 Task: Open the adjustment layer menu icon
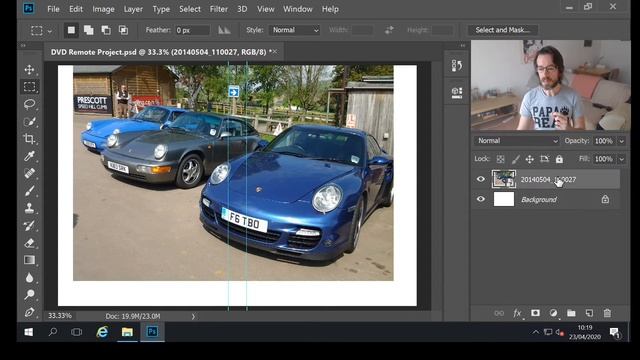553,313
